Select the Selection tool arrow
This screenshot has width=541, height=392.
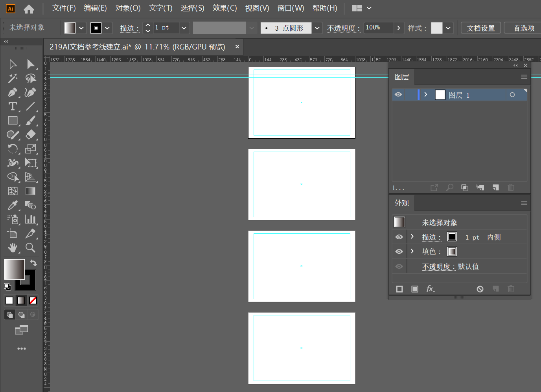[x=13, y=64]
